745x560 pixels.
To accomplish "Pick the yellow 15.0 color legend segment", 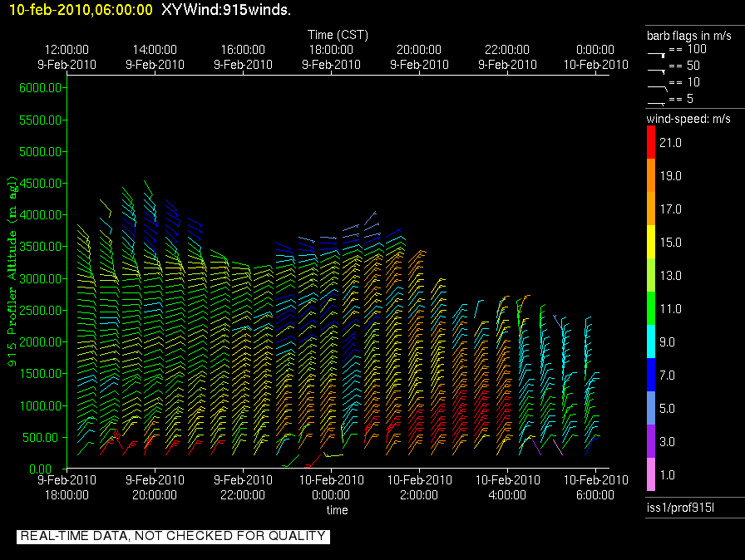I will (651, 243).
